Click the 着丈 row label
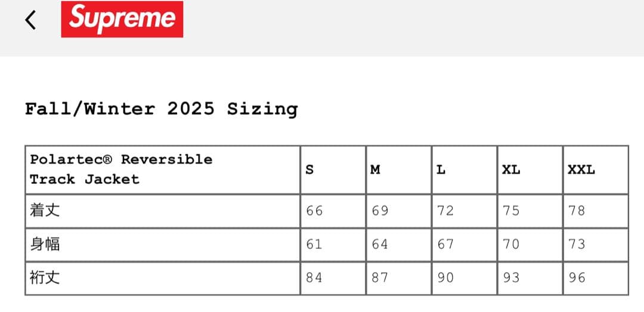 coord(45,210)
